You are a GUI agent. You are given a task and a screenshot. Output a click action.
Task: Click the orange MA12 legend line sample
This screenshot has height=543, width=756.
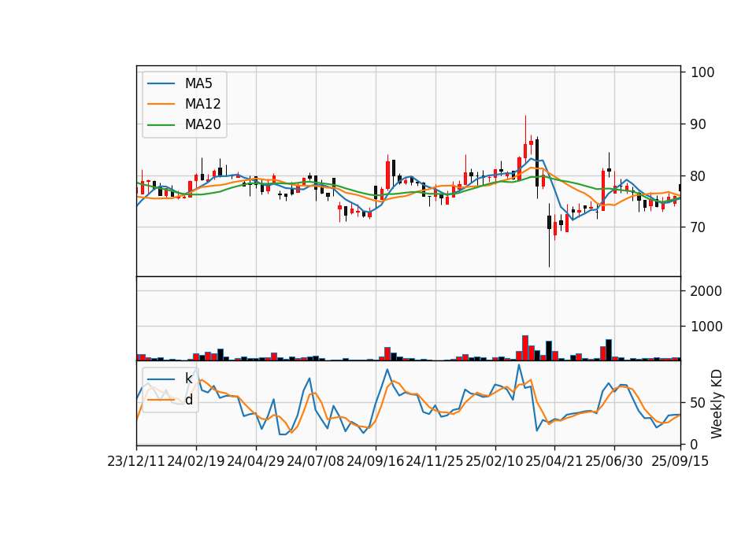[x=161, y=104]
